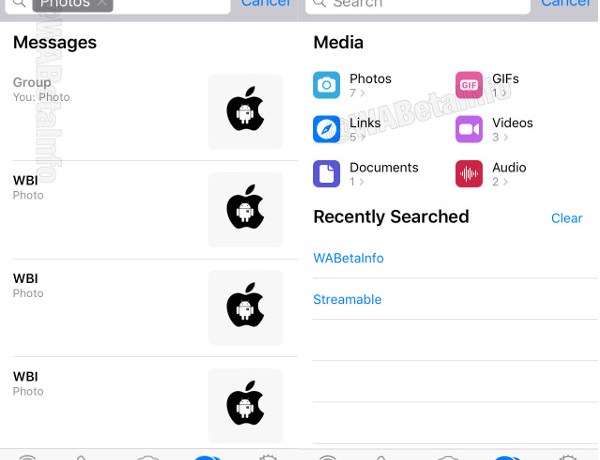Select the Links compass icon
The image size is (600, 460).
pos(326,129)
